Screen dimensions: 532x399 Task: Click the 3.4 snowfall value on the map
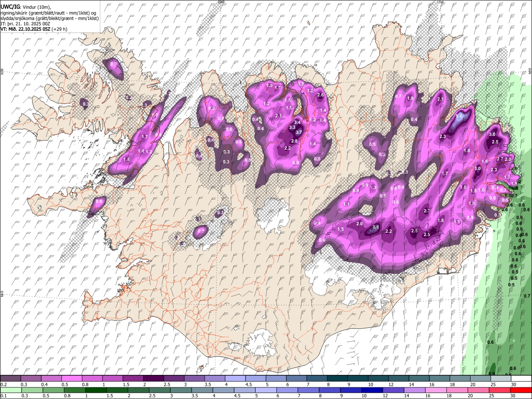tap(297, 123)
